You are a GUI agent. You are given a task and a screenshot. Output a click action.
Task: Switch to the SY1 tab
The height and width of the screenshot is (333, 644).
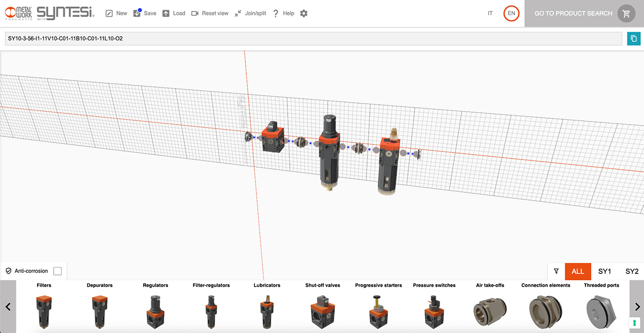(x=604, y=272)
